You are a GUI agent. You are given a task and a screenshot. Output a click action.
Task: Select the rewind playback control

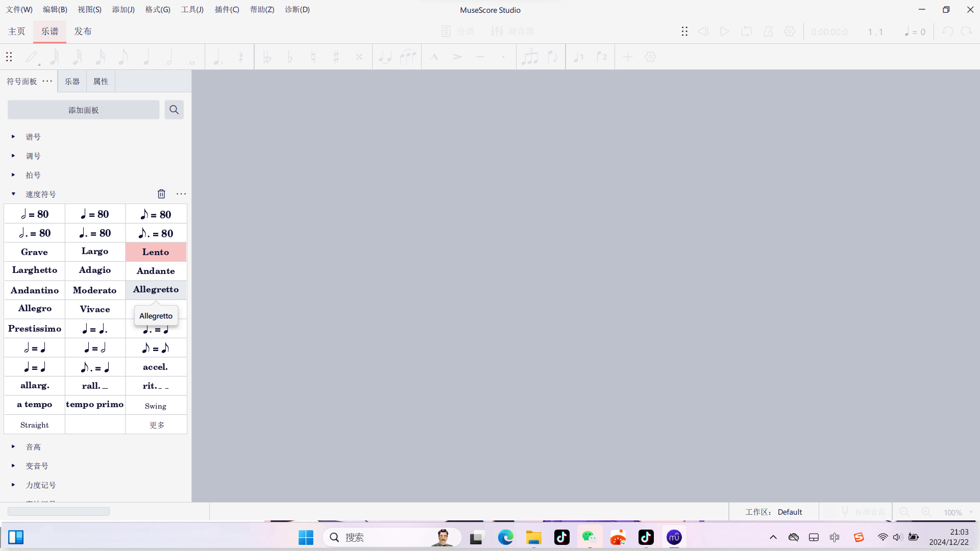pyautogui.click(x=702, y=32)
